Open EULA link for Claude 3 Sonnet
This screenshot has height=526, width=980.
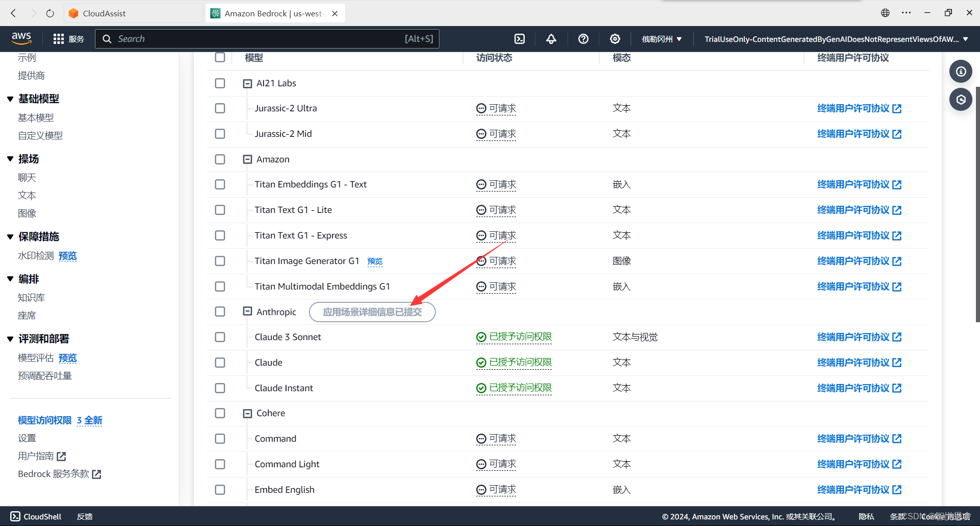click(859, 337)
